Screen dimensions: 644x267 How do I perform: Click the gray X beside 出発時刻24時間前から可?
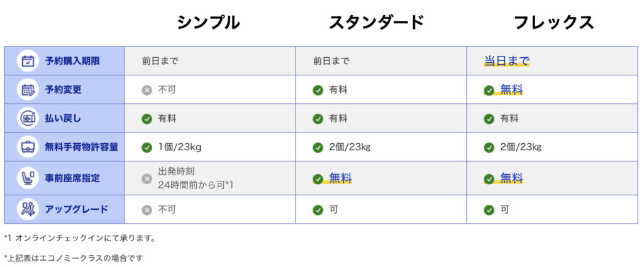click(x=147, y=179)
